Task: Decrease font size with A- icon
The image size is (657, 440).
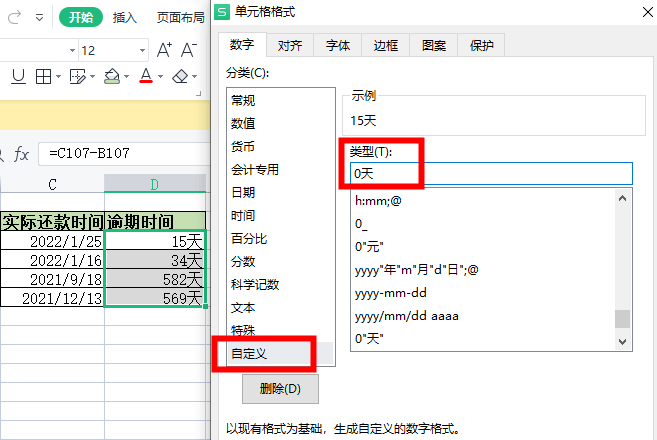Action: (x=189, y=50)
